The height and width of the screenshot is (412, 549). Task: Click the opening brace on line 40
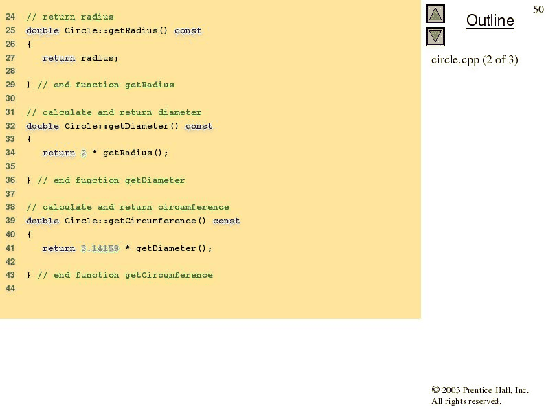coord(29,235)
